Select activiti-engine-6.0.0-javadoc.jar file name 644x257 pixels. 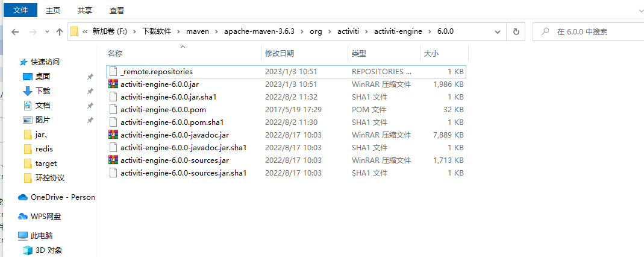(175, 135)
